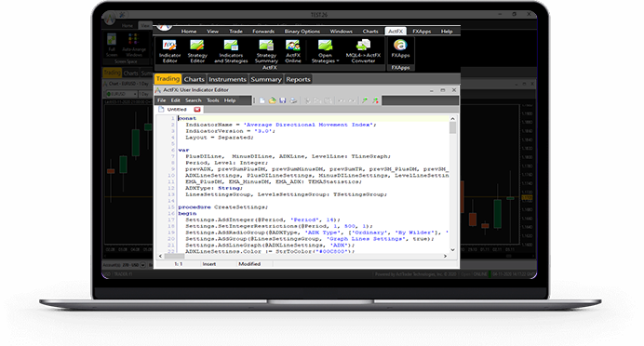Select the Home tab in the background window

127,25
